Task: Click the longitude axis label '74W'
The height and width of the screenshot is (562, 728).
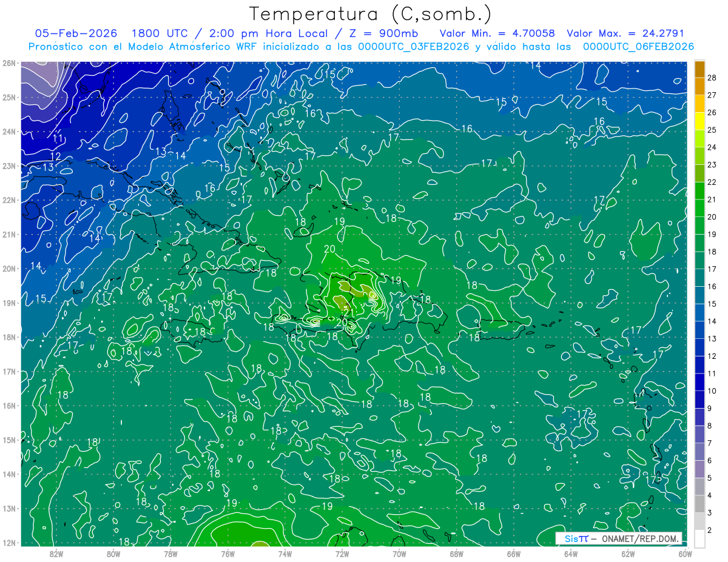Action: coord(285,554)
